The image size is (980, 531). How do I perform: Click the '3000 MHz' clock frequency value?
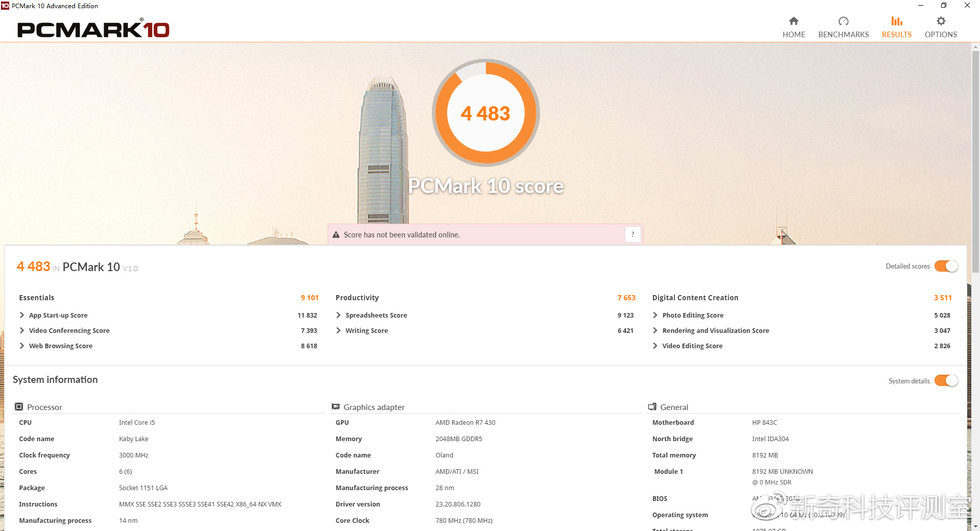click(x=133, y=455)
